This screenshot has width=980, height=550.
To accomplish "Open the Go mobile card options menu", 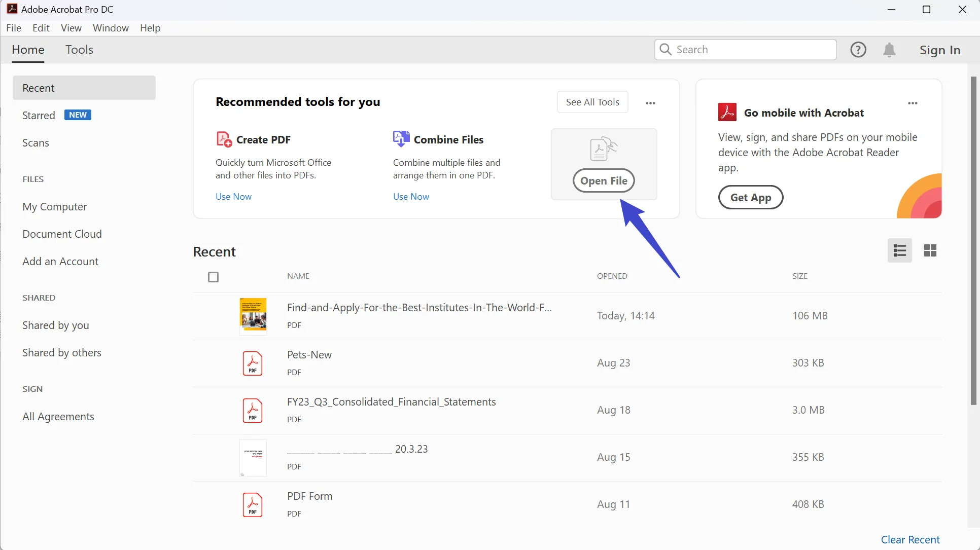I will click(913, 103).
